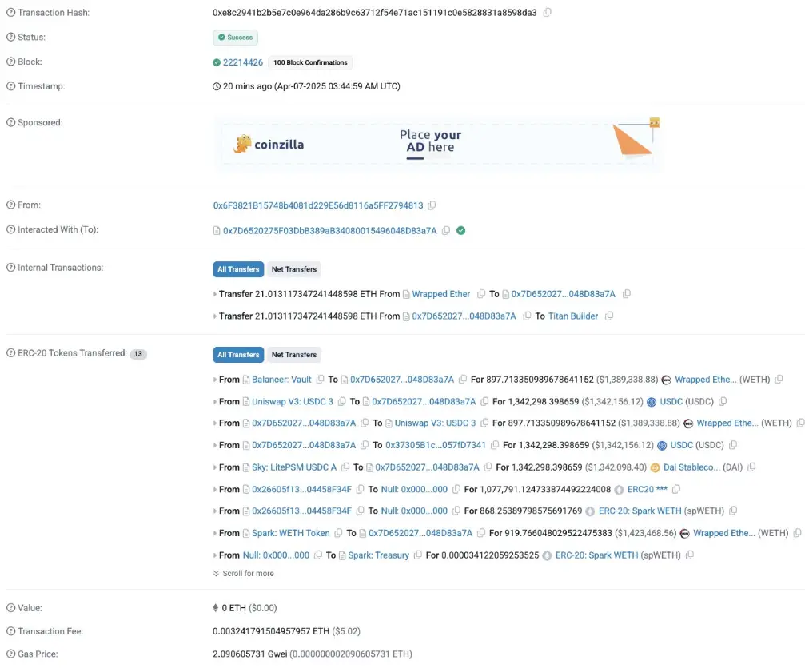The width and height of the screenshot is (805, 672).
Task: Copy the transaction hash to clipboard
Action: coord(547,13)
